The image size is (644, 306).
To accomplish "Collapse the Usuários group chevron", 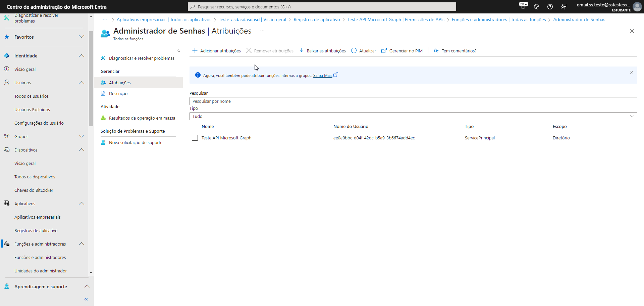I will [82, 82].
